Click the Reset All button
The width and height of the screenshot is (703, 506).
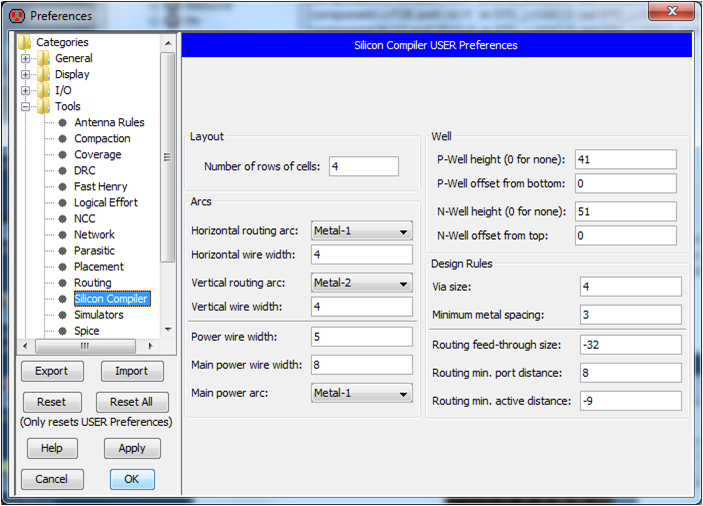(132, 402)
